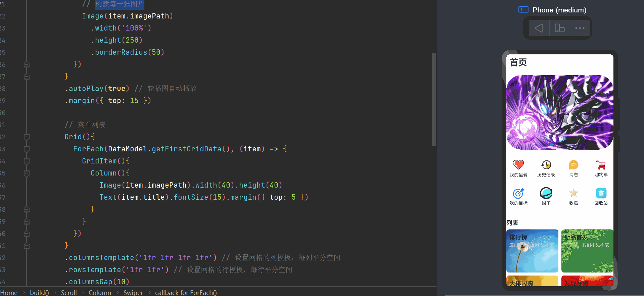This screenshot has height=296, width=644.
Task: Collapse the Column(){ fold marker in gutter
Action: (27, 173)
